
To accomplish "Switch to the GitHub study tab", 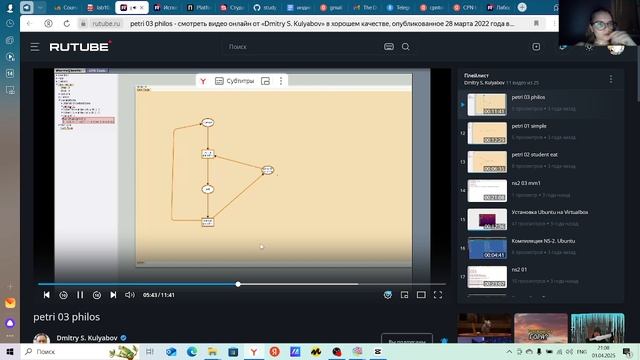I will 264,7.
